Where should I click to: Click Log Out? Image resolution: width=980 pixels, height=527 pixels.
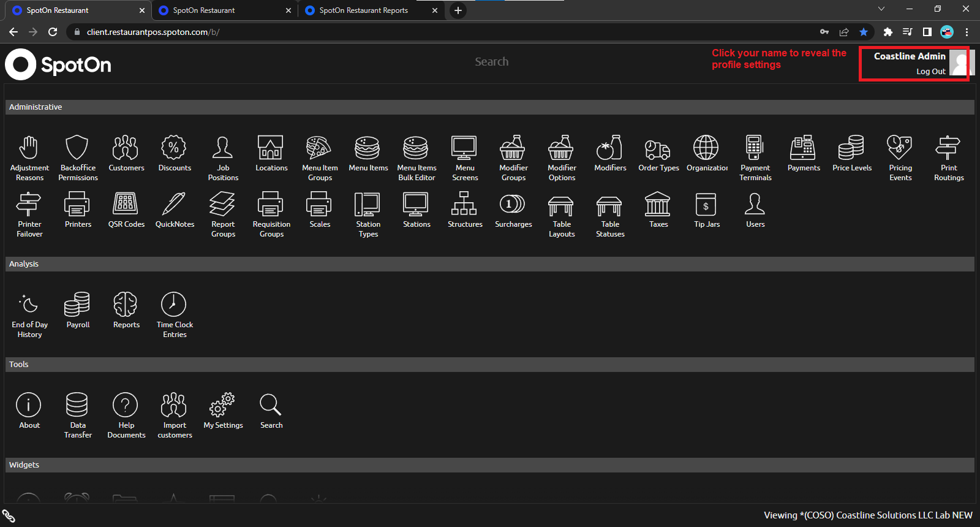pos(931,72)
